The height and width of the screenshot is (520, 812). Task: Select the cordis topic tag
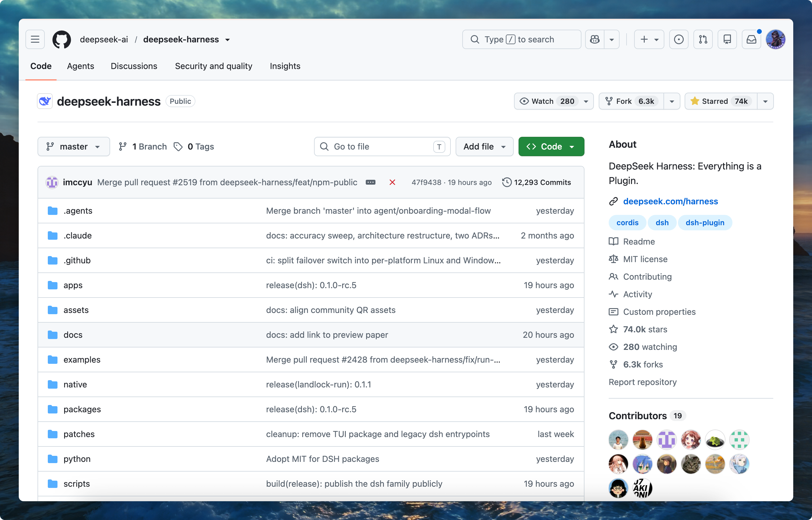click(x=627, y=222)
